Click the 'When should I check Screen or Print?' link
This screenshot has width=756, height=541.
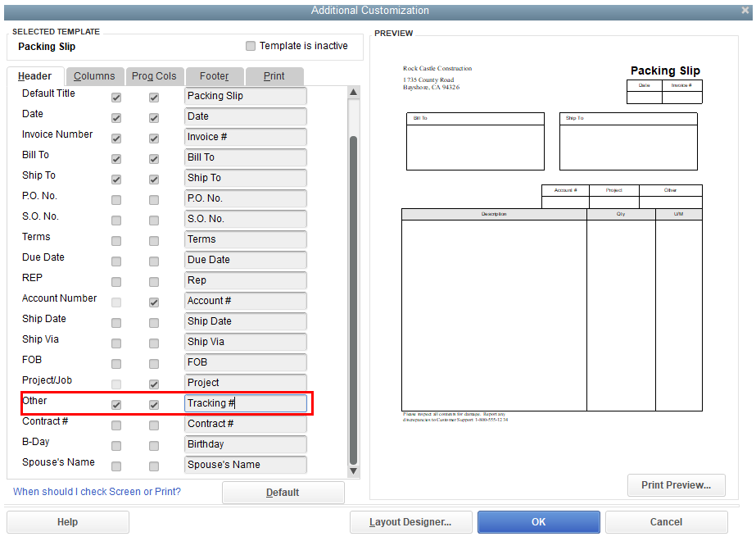97,492
